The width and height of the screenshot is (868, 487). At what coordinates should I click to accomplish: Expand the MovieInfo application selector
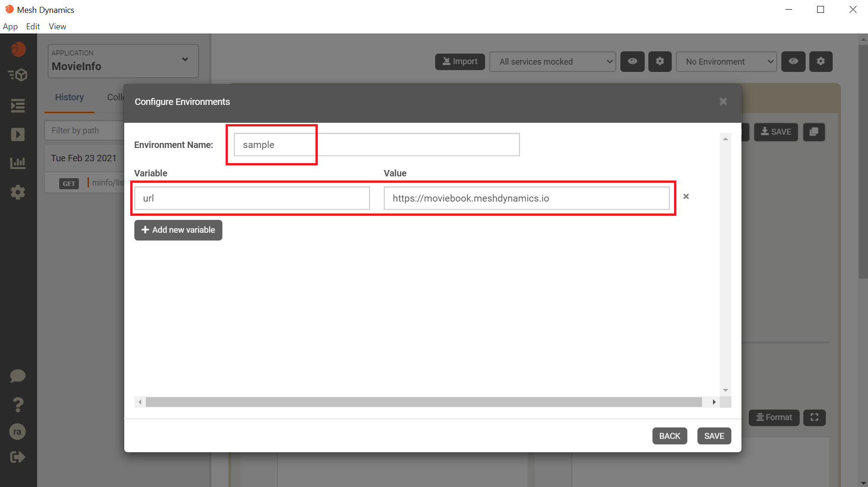click(x=123, y=61)
